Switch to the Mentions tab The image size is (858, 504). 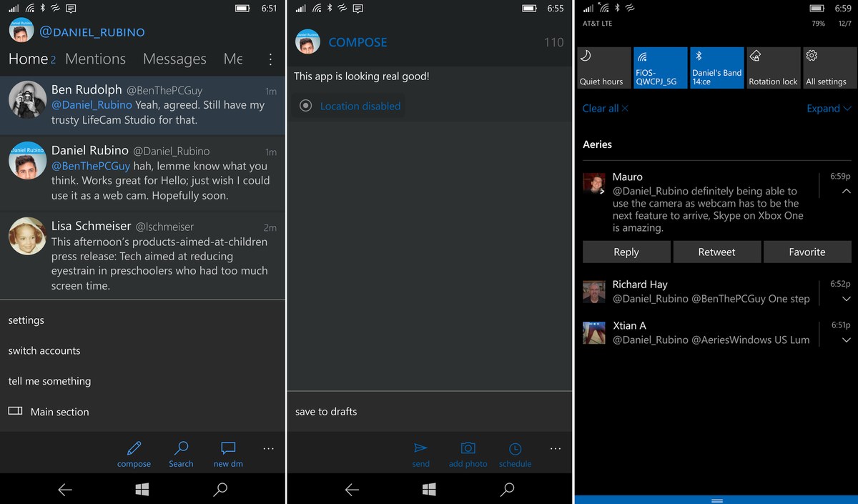point(96,59)
